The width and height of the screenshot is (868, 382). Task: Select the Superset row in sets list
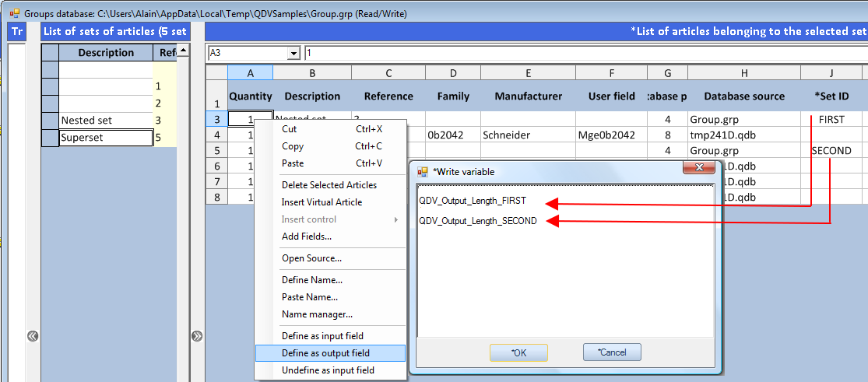point(106,138)
